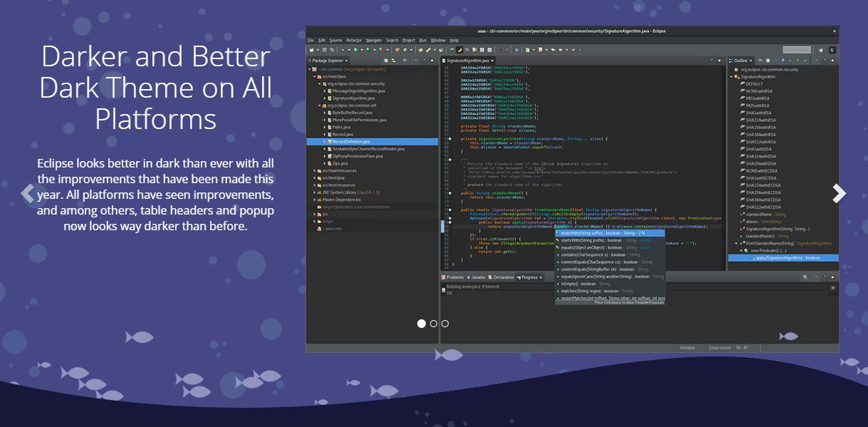Click the highlighted pencil toolbar icon
Screen dimensions: 868x427
460,50
